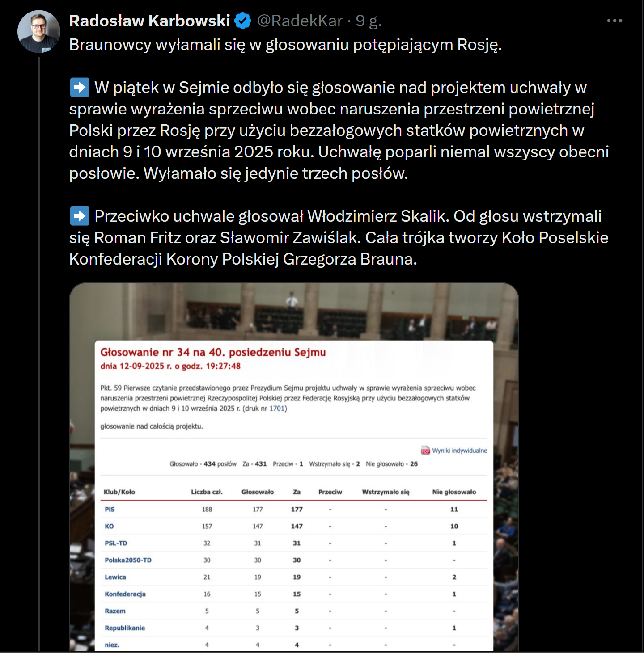The image size is (644, 653).
Task: Select the KO club row link
Action: pyautogui.click(x=109, y=526)
